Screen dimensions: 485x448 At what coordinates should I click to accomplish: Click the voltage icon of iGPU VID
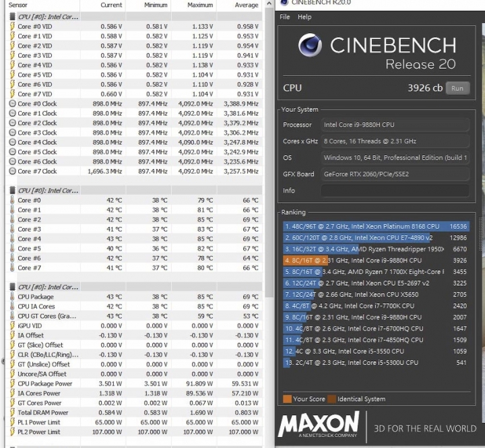pos(12,325)
